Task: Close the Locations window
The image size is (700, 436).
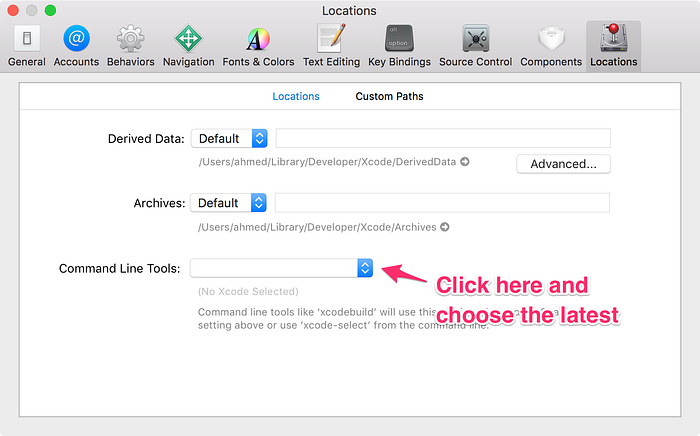Action: 13,10
